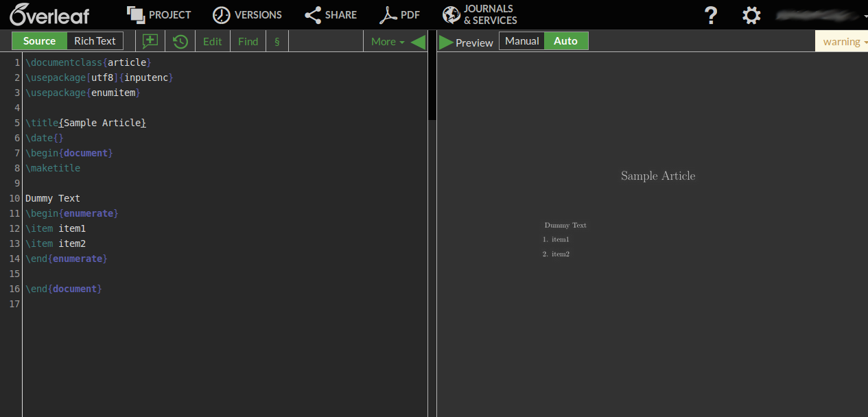Click the Find button

tap(247, 41)
